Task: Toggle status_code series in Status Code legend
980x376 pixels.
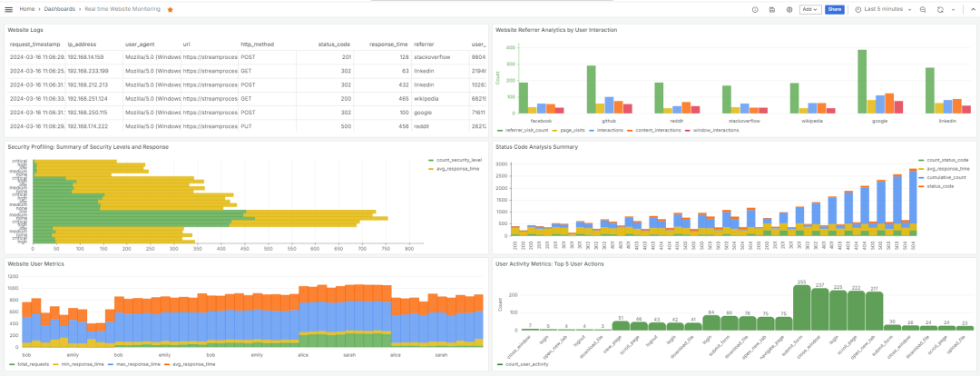Action: tap(936, 186)
